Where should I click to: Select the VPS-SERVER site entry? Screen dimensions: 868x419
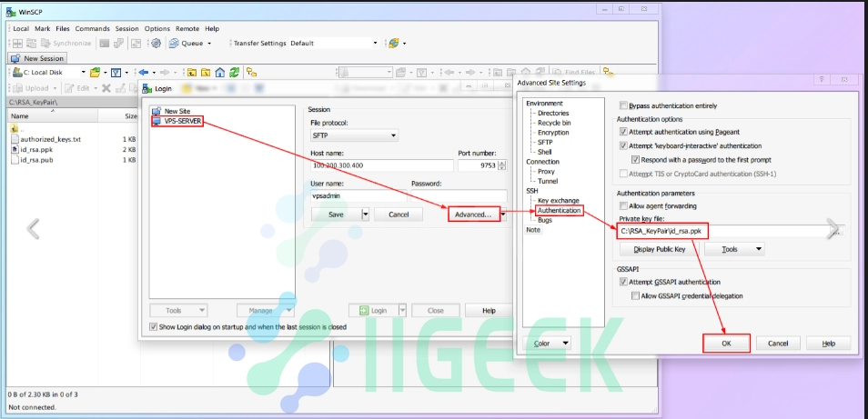[177, 120]
